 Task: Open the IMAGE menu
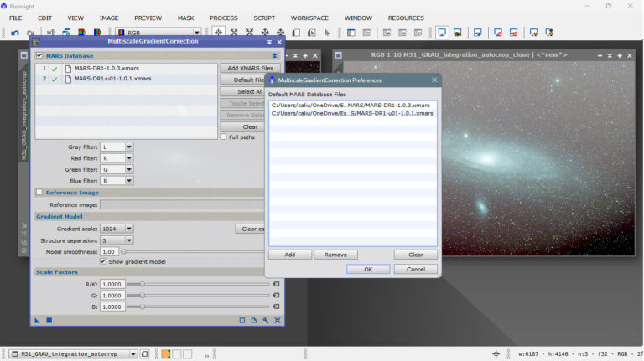109,18
